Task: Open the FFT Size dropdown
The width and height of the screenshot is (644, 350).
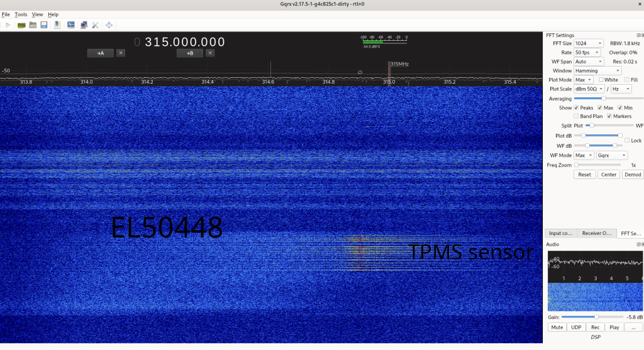Action: [x=589, y=43]
